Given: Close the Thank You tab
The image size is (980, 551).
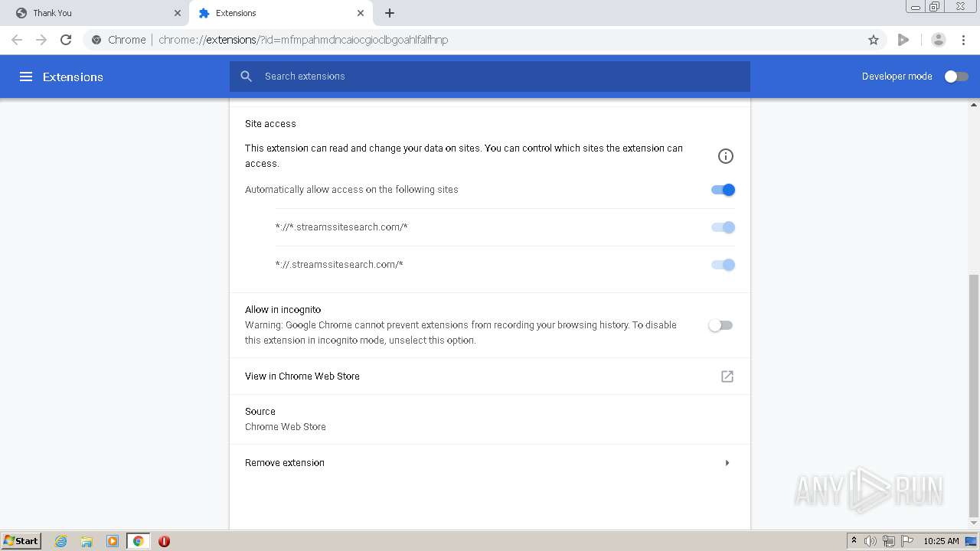Looking at the screenshot, I should pos(178,13).
